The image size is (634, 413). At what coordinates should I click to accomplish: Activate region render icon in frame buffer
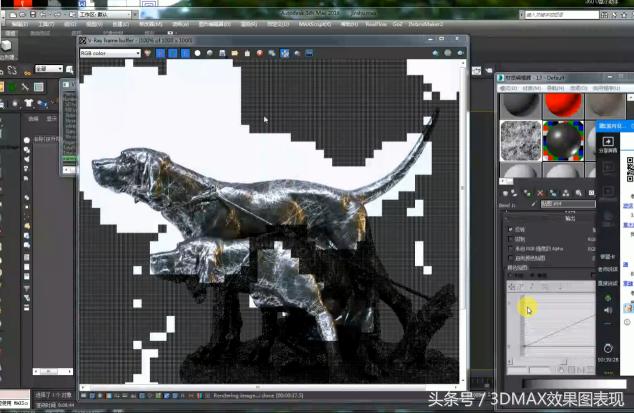pos(285,53)
